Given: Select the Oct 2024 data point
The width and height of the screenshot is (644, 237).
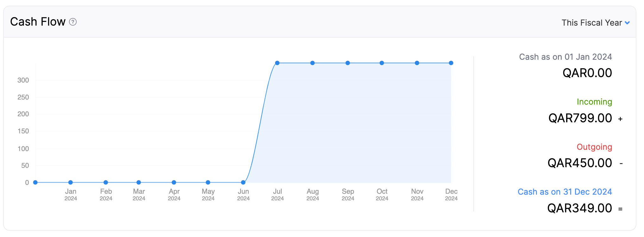Looking at the screenshot, I should pos(382,63).
